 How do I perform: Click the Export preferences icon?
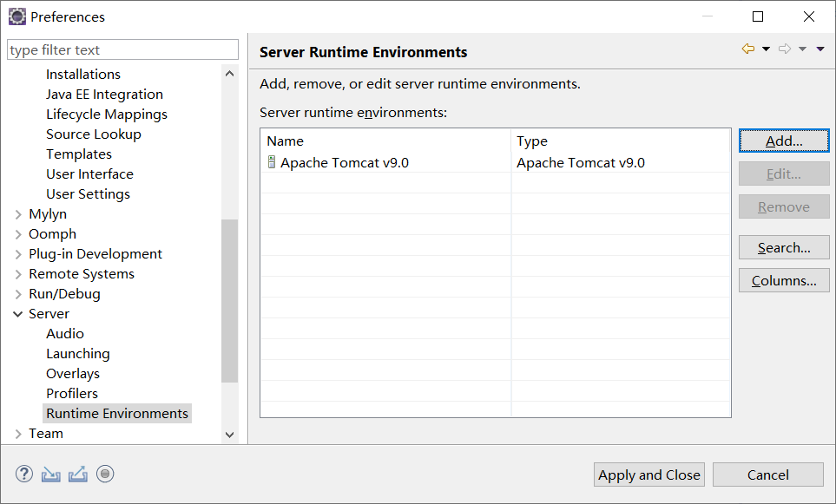[x=78, y=474]
